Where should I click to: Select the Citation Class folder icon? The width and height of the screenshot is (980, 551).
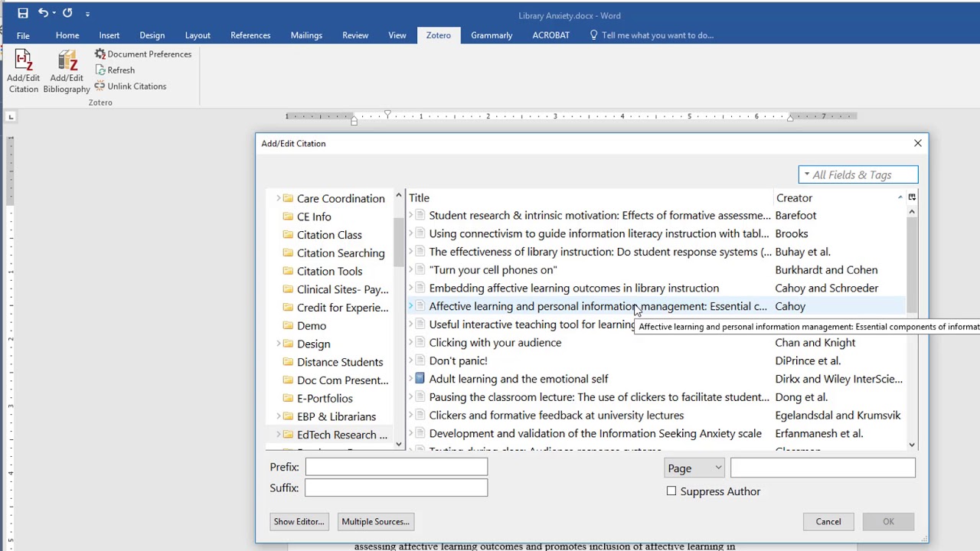tap(288, 235)
